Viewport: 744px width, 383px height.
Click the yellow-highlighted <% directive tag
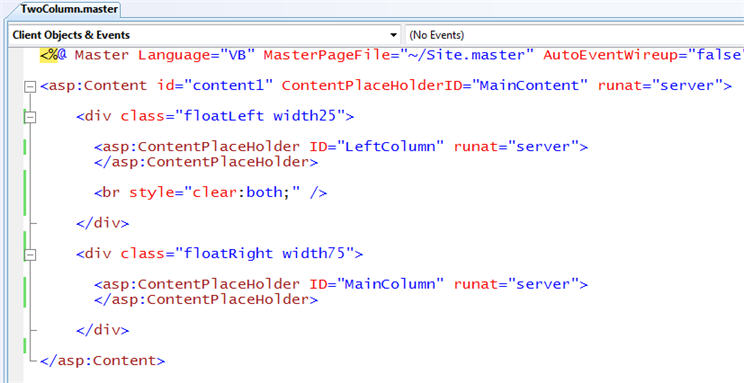click(x=49, y=55)
